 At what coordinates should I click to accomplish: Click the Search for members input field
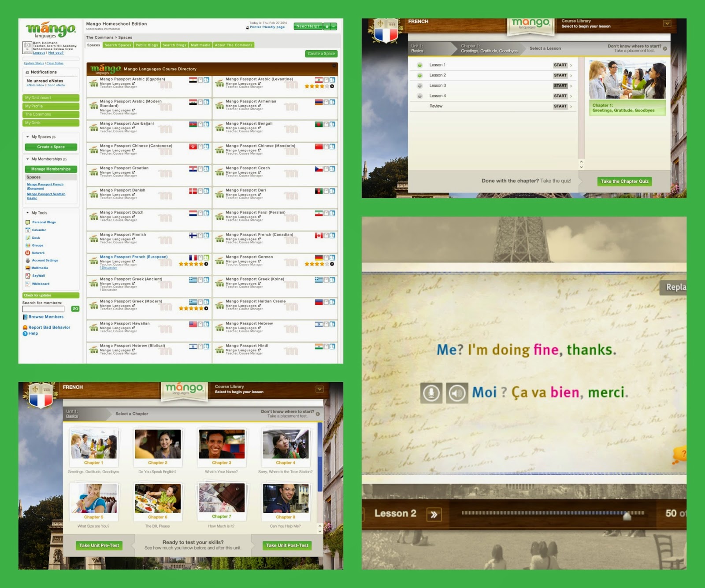tap(43, 309)
